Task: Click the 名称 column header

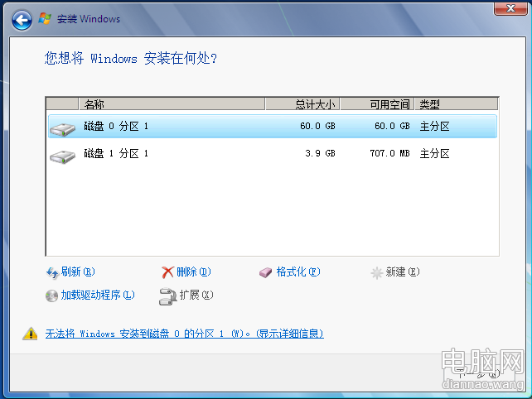Action: (x=172, y=104)
